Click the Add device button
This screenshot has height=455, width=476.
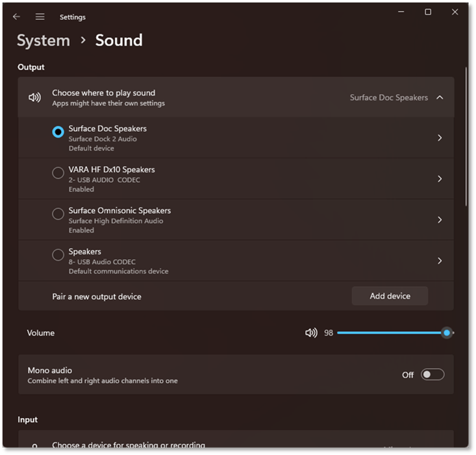click(390, 296)
